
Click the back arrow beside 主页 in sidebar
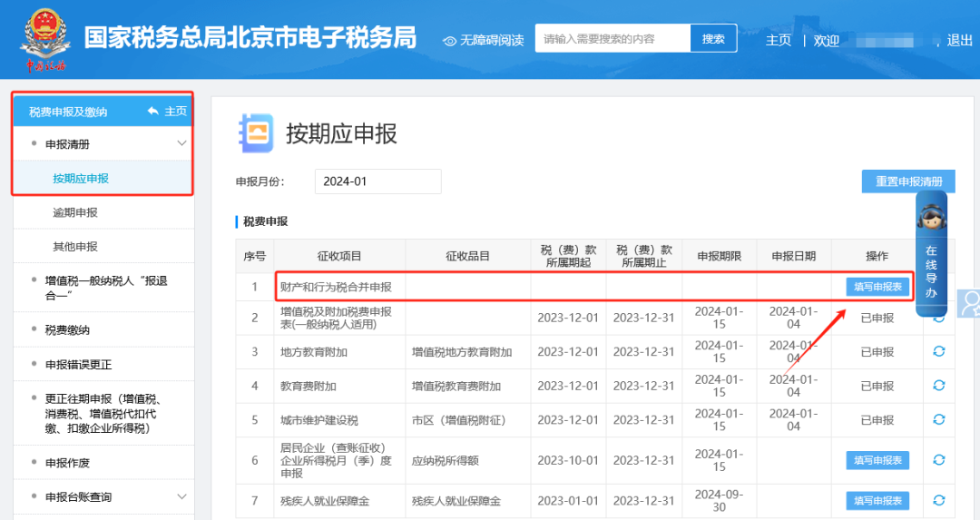tap(152, 111)
